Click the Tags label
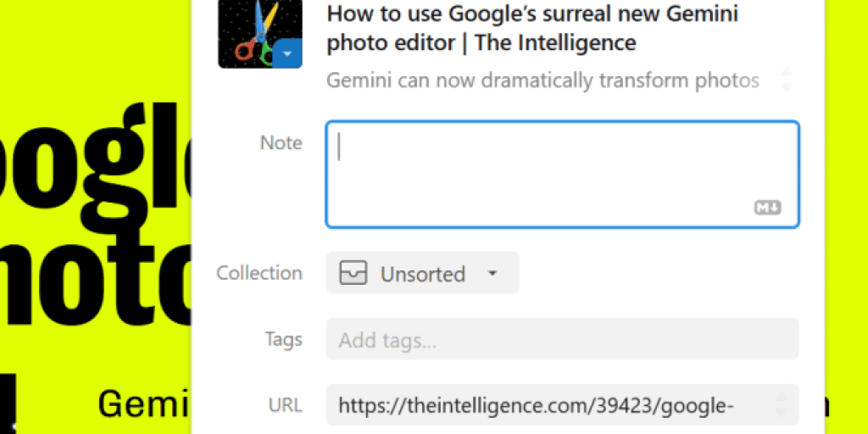This screenshot has height=434, width=868. pyautogui.click(x=283, y=339)
